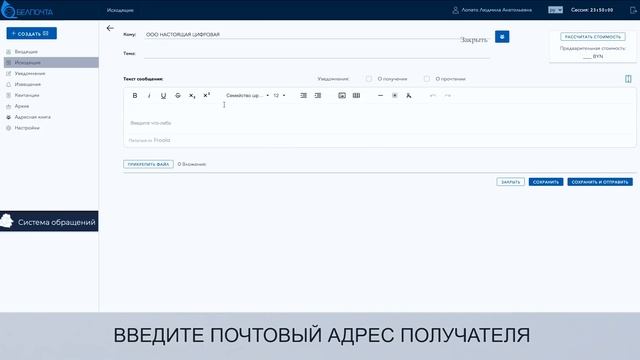Insert a table into the message
This screenshot has width=640, height=360.
tap(356, 96)
